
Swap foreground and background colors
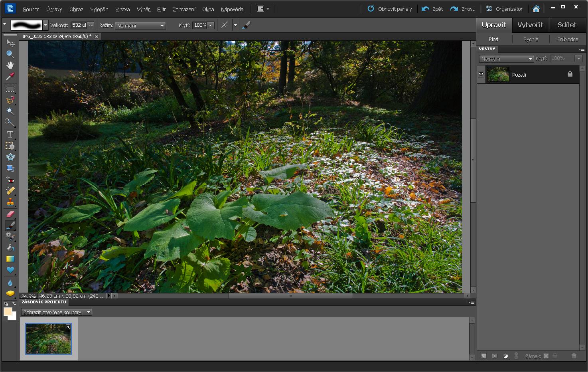(x=14, y=304)
